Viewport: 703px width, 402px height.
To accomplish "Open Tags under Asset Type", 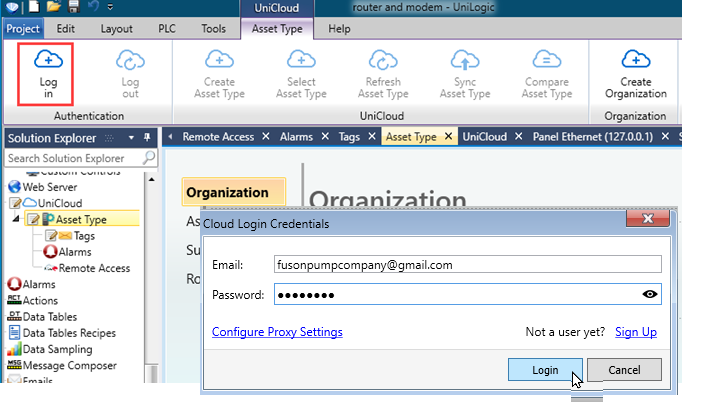I will point(84,235).
